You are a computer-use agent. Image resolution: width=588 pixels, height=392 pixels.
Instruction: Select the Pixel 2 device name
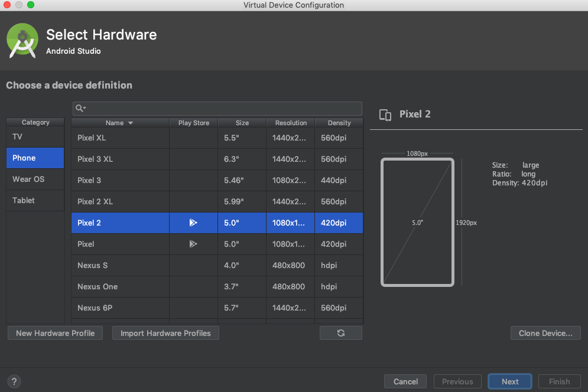coord(89,223)
